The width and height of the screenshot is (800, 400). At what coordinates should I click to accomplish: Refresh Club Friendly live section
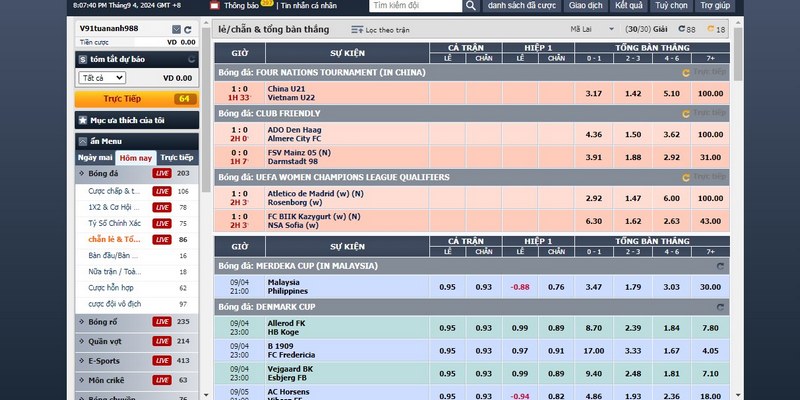click(x=686, y=114)
